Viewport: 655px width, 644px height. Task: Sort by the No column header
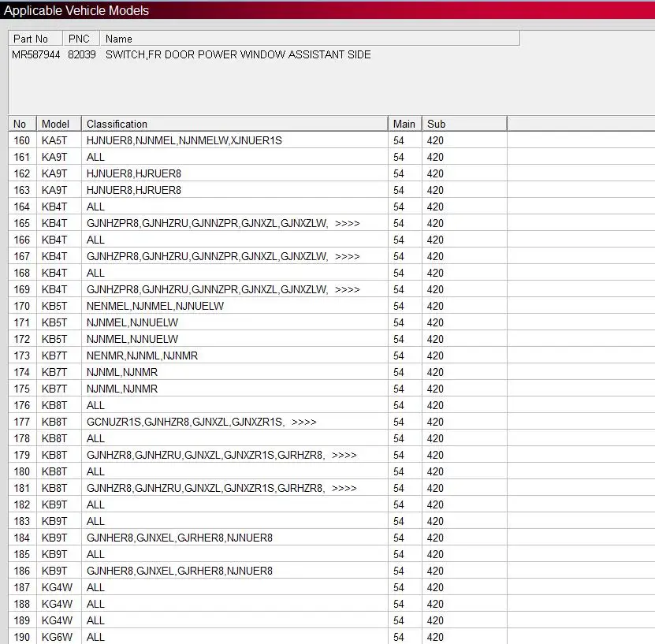click(22, 124)
